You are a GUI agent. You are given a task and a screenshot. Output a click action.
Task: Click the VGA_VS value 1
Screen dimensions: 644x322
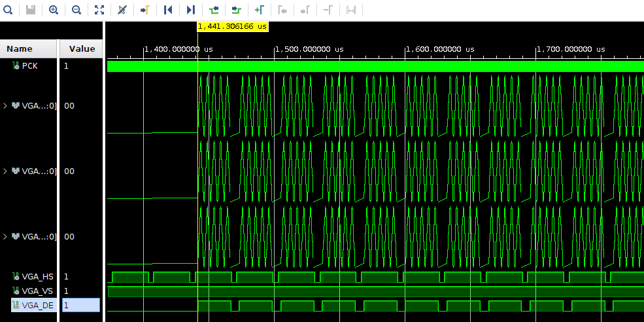pos(66,291)
